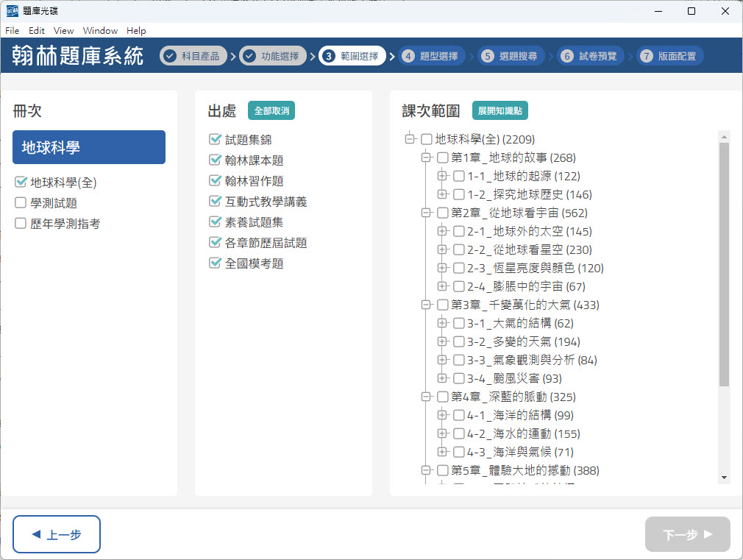
Task: Click the scrollbar up arrow in 課次範圍
Action: tap(724, 137)
